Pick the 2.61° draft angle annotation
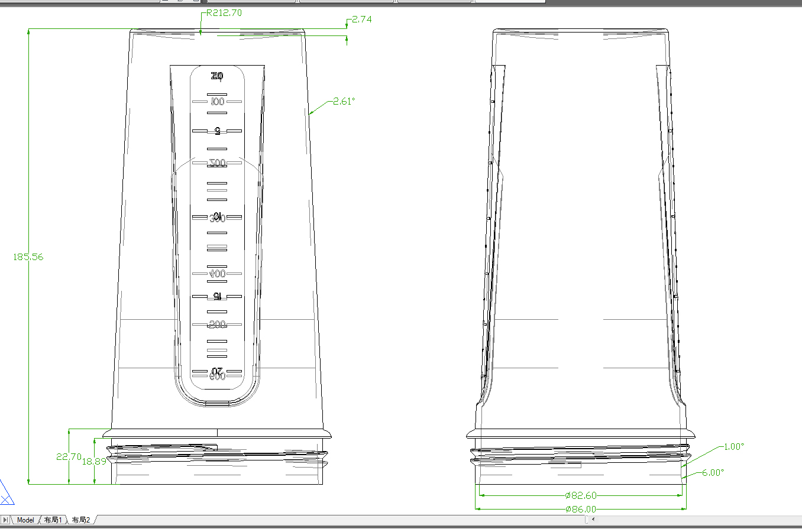Viewport: 802px width, 532px height. click(344, 102)
